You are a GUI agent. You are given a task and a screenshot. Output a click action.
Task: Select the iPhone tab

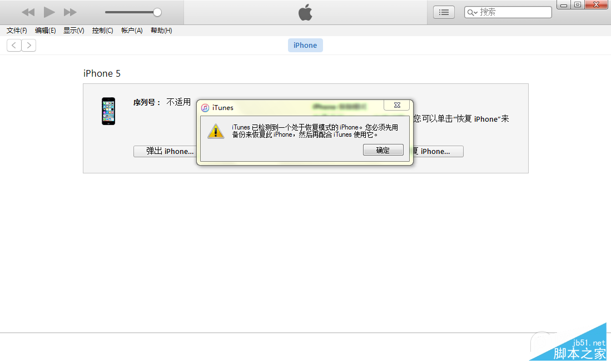pyautogui.click(x=305, y=45)
